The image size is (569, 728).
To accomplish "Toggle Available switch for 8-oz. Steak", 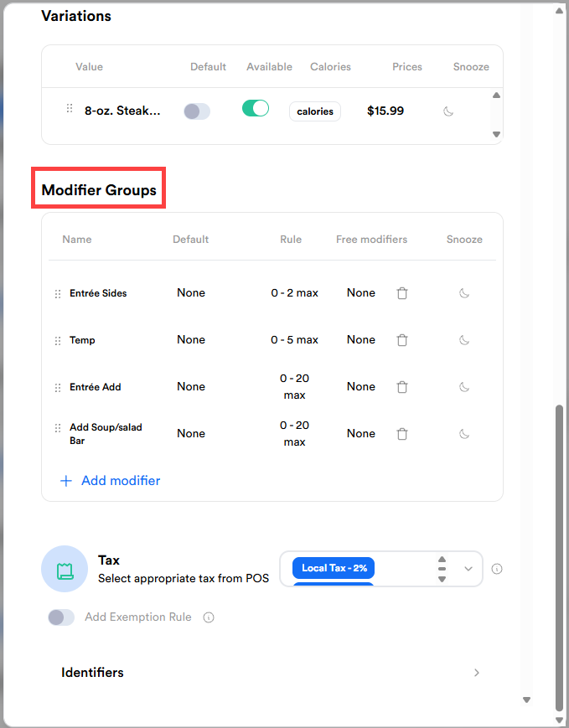I will (x=256, y=109).
